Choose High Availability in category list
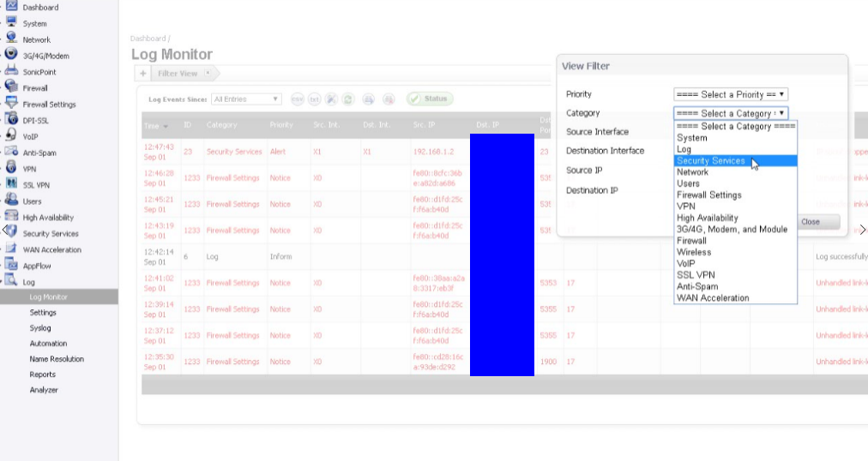This screenshot has height=461, width=868. coord(736,218)
